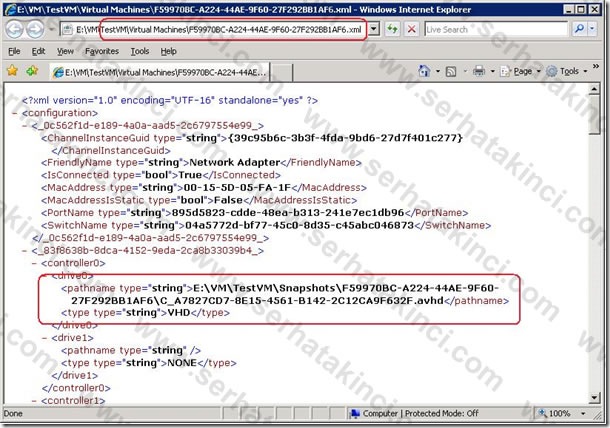Collapse the drive1 node
Image resolution: width=610 pixels, height=428 pixels.
click(x=44, y=338)
